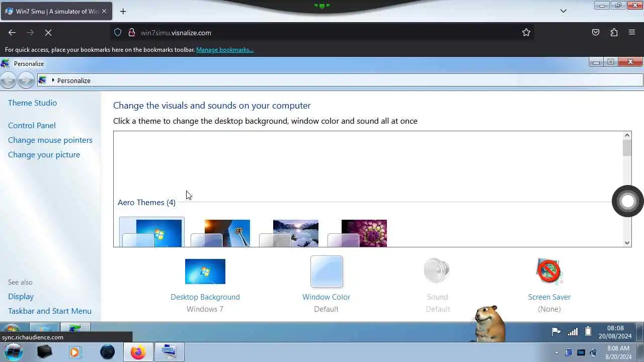
Task: Click the Firefox forward button
Action: click(30, 32)
